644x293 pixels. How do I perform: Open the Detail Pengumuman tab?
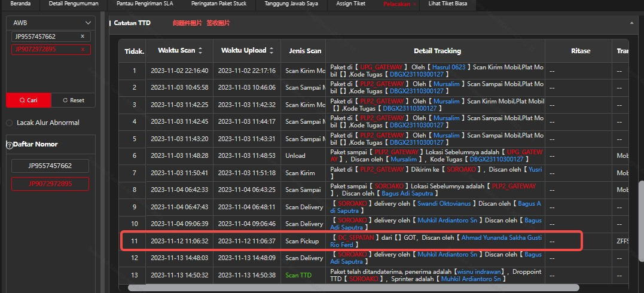click(x=74, y=4)
